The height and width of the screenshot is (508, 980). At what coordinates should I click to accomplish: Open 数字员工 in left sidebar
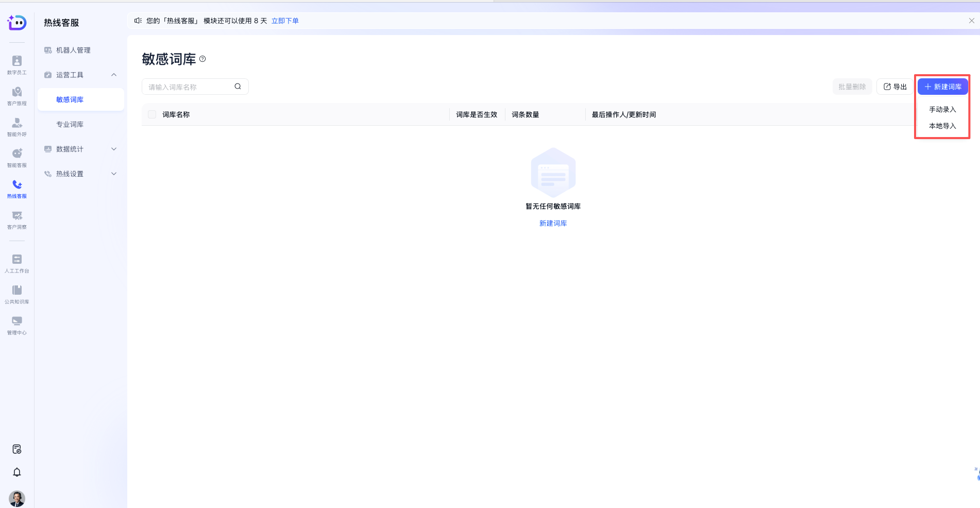[17, 65]
